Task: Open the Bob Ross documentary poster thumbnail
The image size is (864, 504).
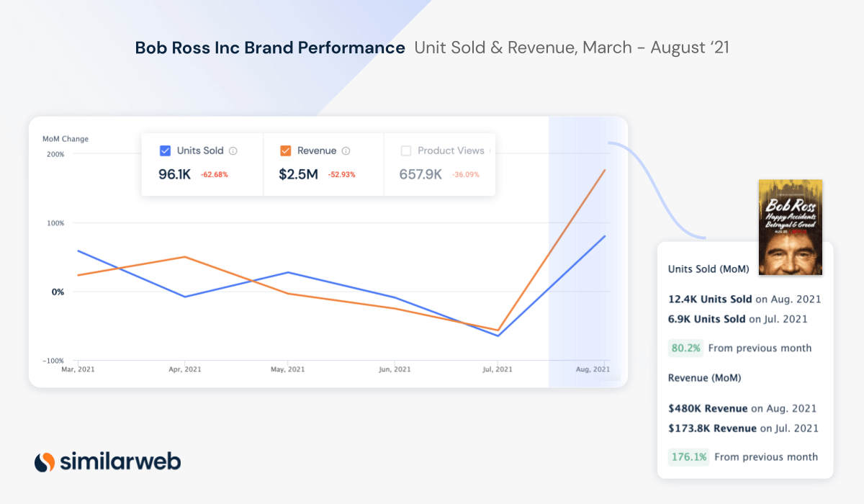Action: pos(790,227)
